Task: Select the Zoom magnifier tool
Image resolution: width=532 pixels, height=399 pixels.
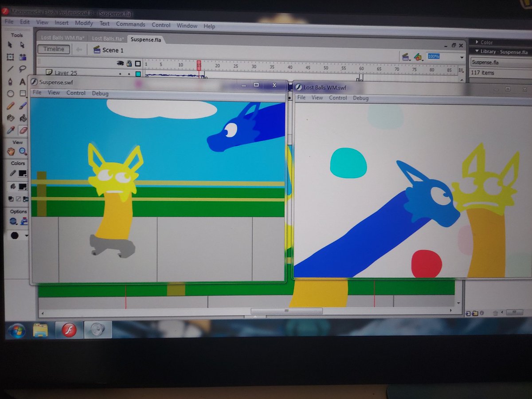Action: click(x=23, y=152)
